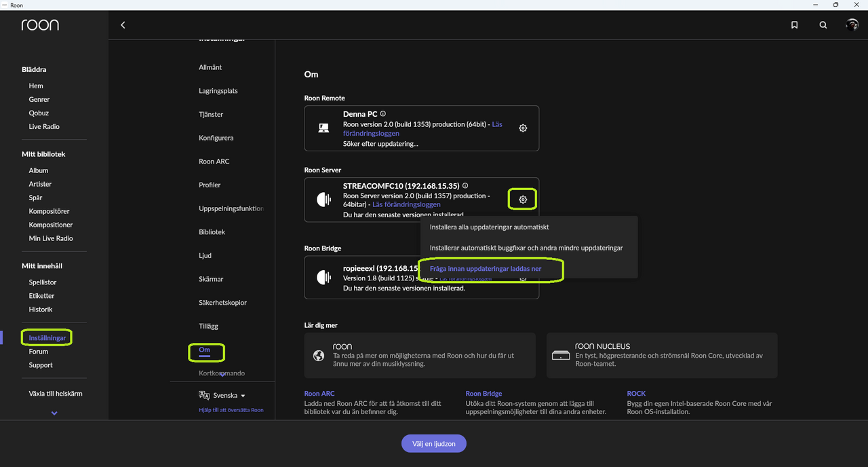Viewport: 868px width, 467px height.
Task: Open Album library view
Action: point(39,170)
